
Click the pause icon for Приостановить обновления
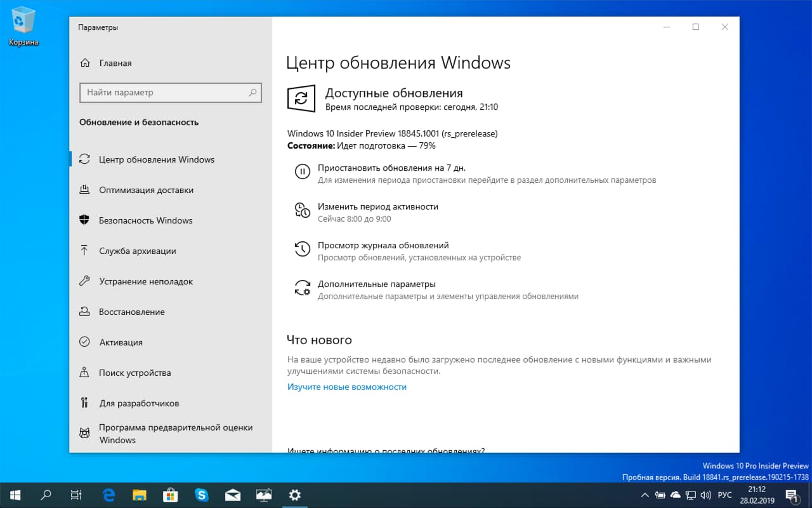tap(302, 172)
